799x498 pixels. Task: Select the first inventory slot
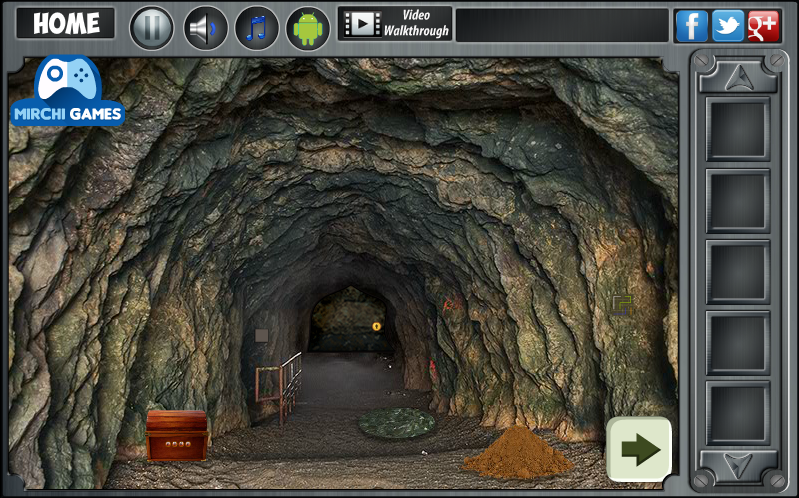tap(737, 129)
